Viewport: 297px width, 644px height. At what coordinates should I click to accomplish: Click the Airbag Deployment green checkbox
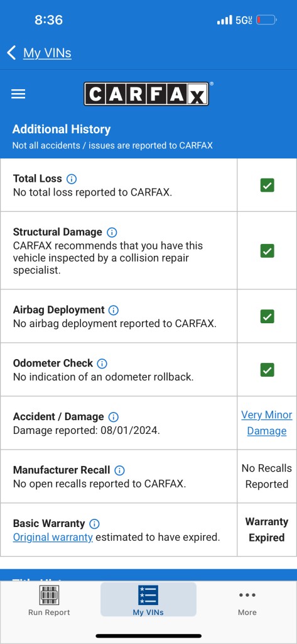click(x=267, y=317)
